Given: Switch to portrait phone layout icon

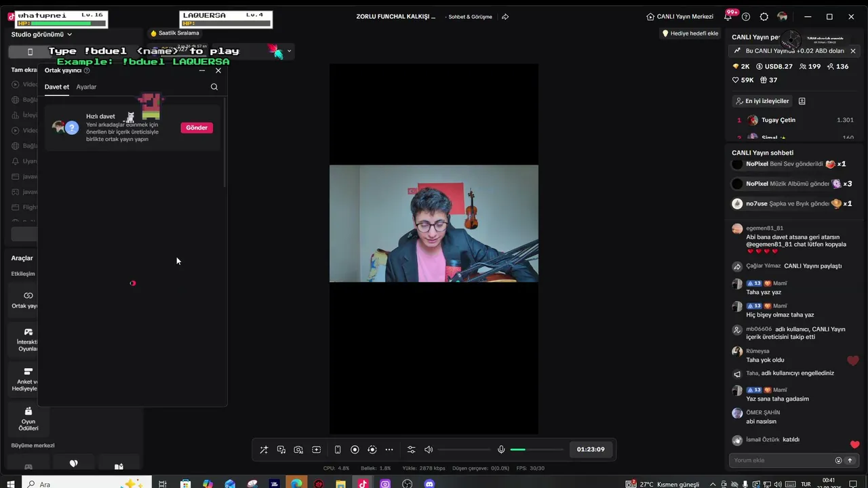Looking at the screenshot, I should 338,449.
